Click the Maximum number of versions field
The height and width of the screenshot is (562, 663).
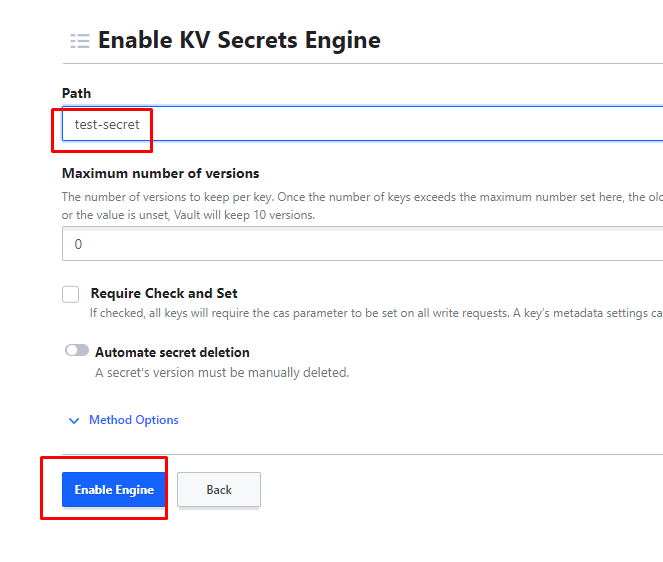[x=362, y=244]
